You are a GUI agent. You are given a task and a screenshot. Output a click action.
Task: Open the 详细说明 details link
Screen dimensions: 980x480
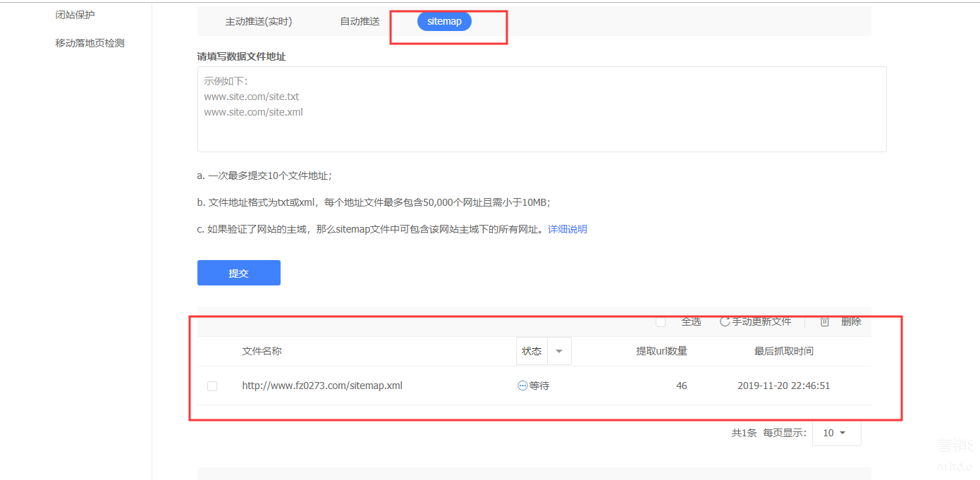click(x=568, y=228)
